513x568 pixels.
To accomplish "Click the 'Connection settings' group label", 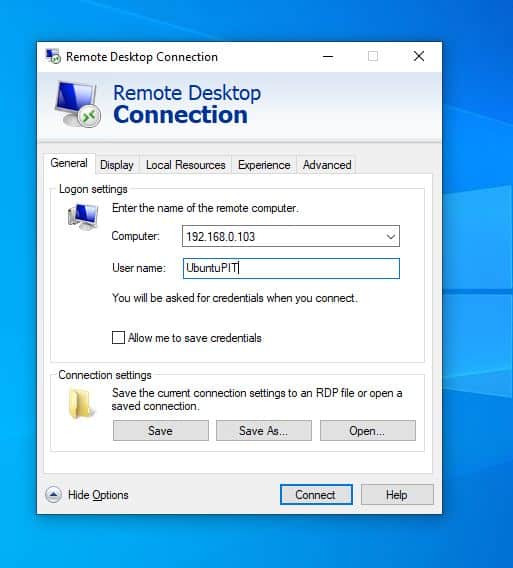I will [105, 375].
